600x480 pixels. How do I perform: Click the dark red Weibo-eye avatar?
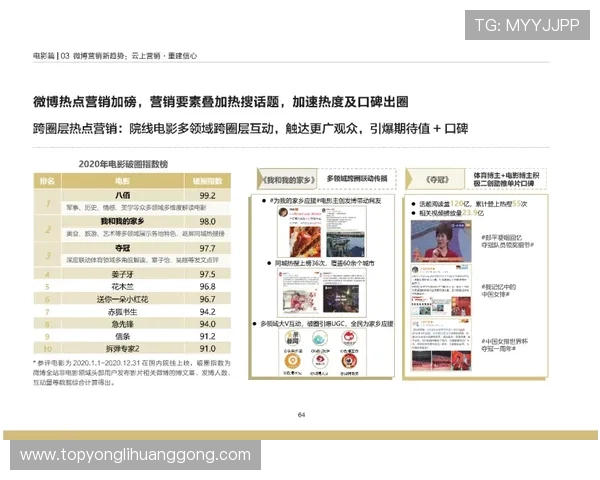[349, 361]
